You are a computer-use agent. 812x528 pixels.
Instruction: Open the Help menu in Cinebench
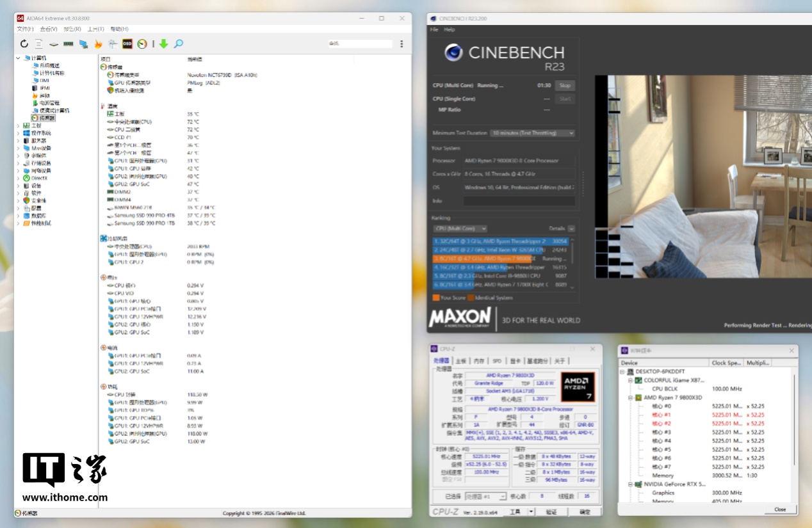point(450,29)
